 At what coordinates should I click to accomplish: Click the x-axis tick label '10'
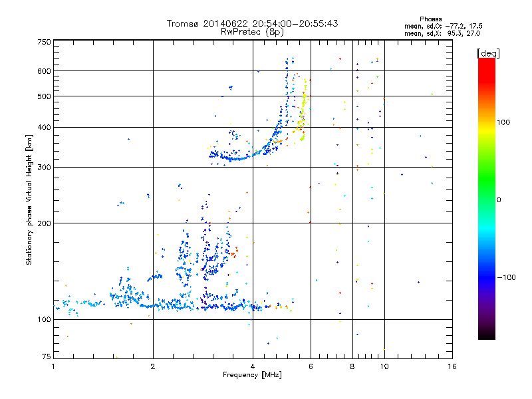pos(384,366)
